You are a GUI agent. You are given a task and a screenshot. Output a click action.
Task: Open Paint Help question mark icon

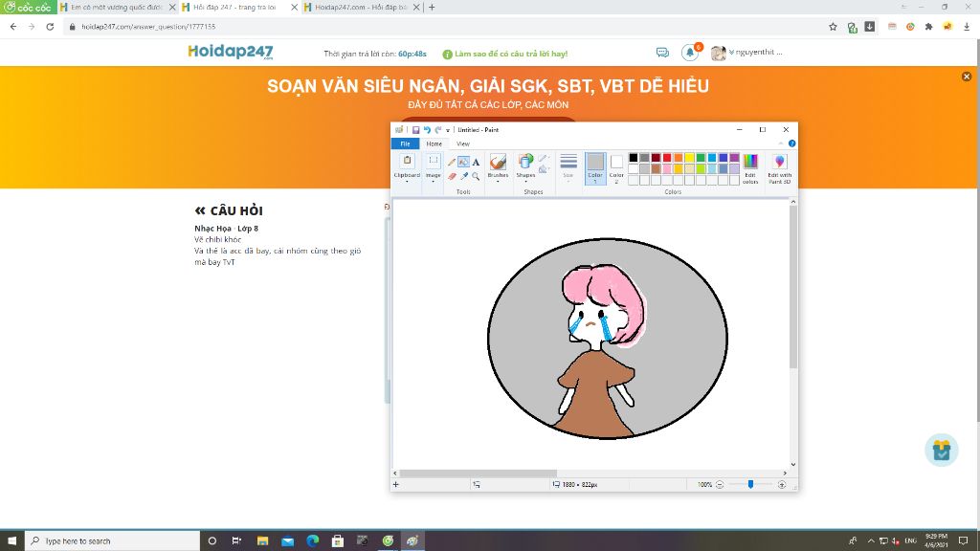(791, 143)
